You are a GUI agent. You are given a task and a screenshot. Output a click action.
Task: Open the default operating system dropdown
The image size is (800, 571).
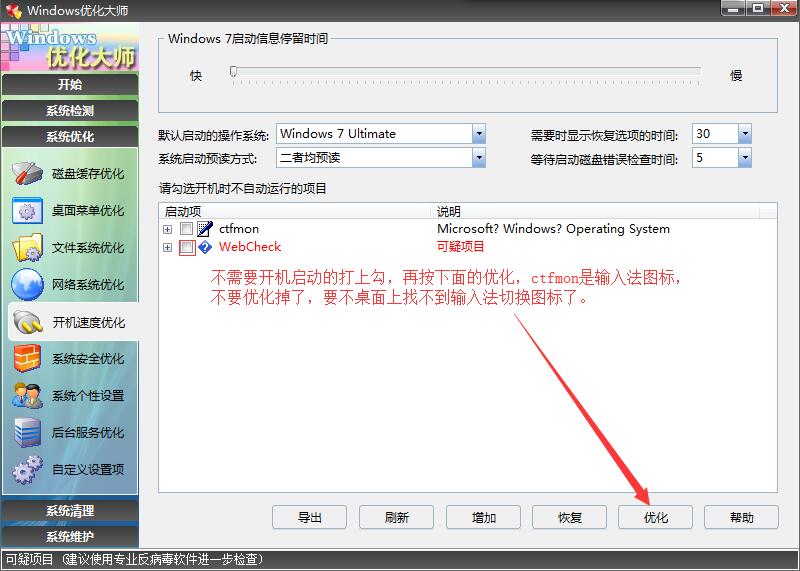point(479,134)
